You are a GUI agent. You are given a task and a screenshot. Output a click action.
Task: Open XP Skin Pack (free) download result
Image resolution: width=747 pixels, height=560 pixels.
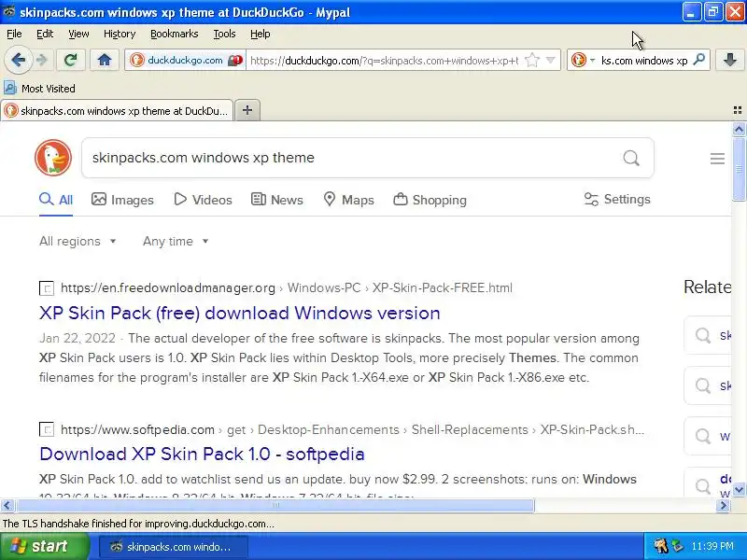pyautogui.click(x=240, y=314)
